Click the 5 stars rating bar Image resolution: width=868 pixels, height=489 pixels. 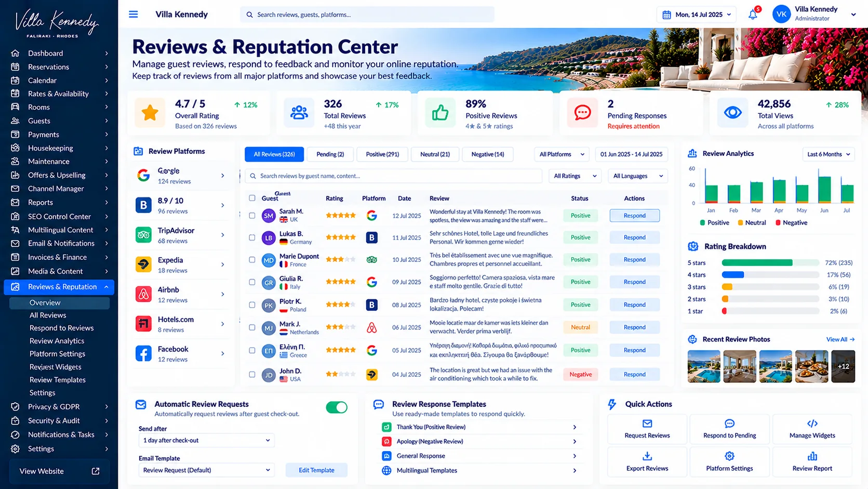(770, 263)
